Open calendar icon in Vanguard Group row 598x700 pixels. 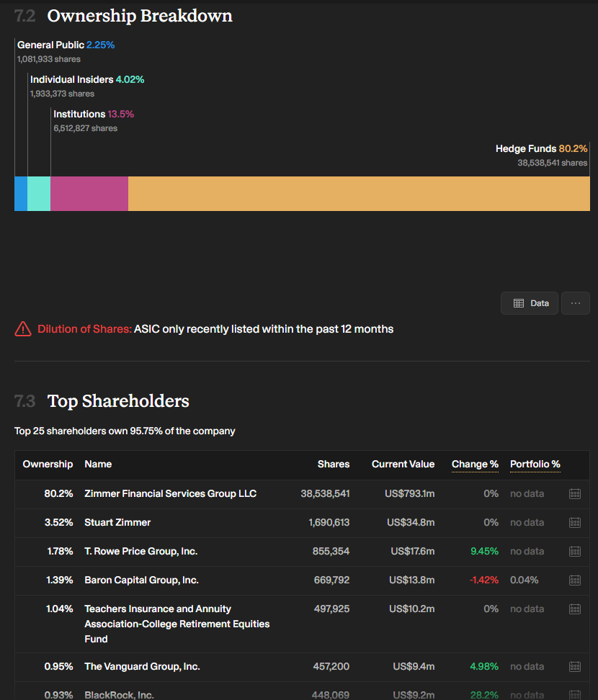575,667
